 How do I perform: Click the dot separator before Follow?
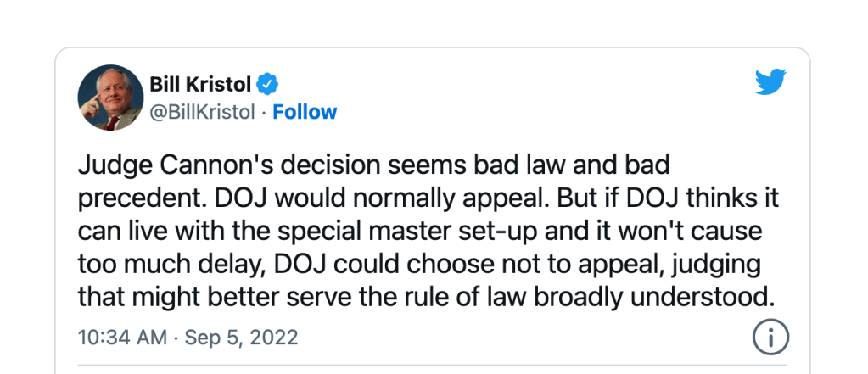click(263, 112)
